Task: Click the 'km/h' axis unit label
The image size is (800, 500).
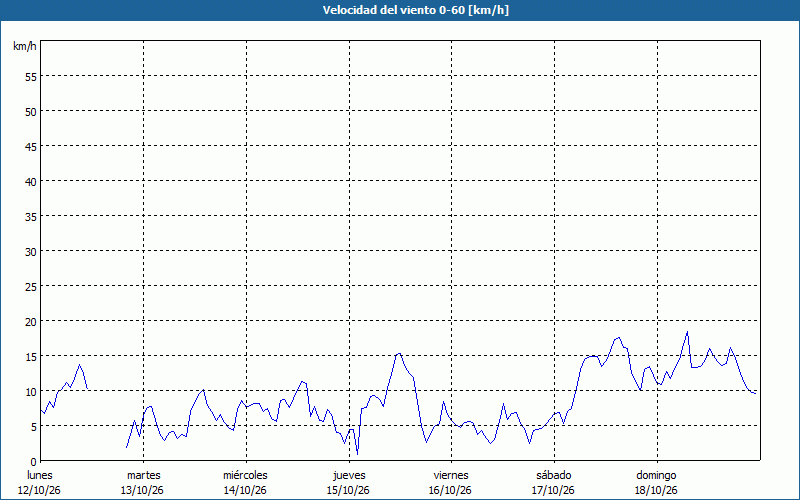Action: click(25, 46)
